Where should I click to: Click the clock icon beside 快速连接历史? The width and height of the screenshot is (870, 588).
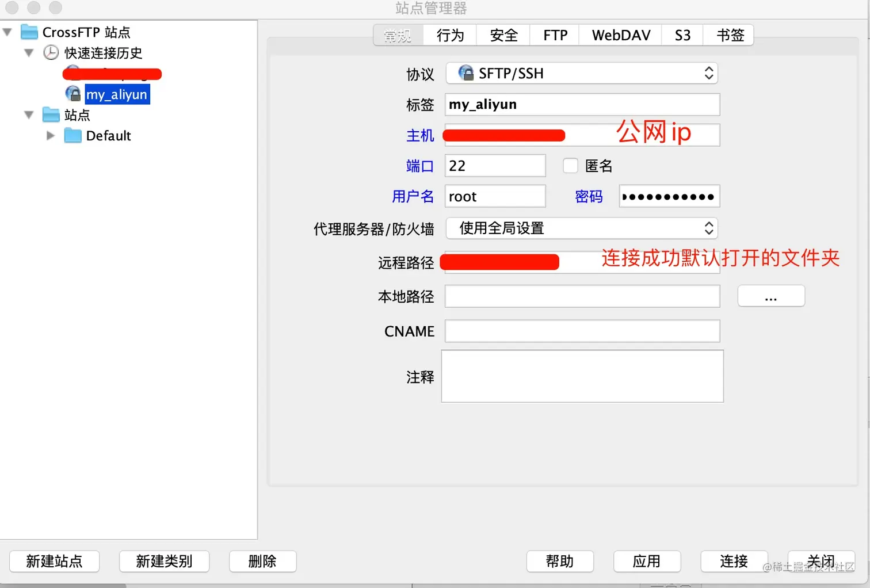(x=51, y=52)
